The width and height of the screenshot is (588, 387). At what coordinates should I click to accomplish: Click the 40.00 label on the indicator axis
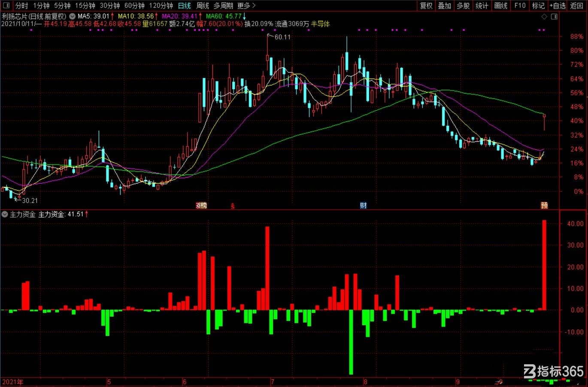click(x=576, y=224)
